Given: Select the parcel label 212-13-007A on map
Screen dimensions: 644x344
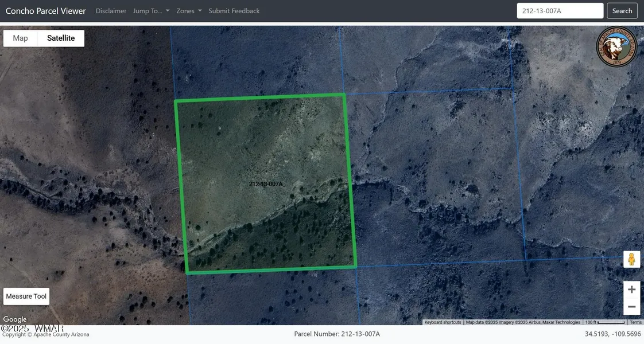Looking at the screenshot, I should coord(265,184).
